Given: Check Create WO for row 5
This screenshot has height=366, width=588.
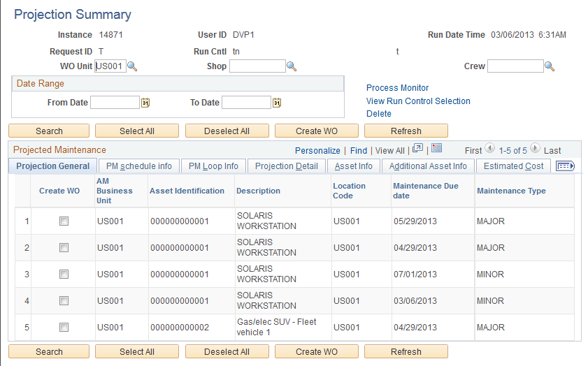Looking at the screenshot, I should [64, 328].
